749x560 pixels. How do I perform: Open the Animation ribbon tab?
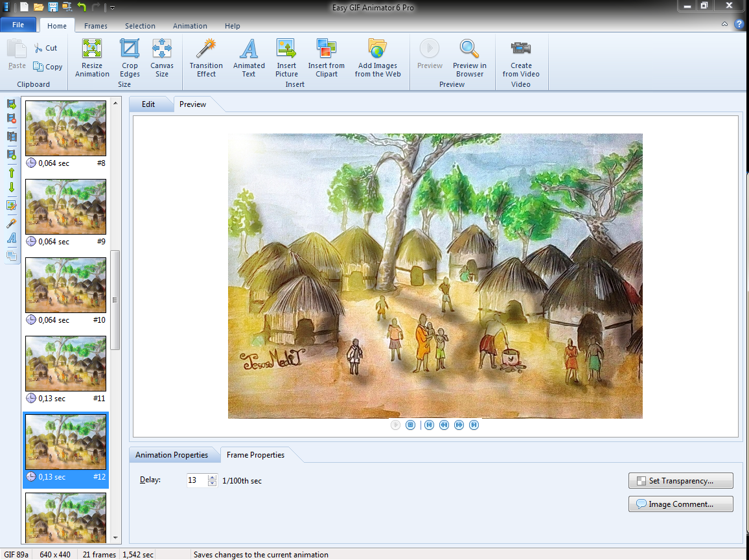[190, 26]
